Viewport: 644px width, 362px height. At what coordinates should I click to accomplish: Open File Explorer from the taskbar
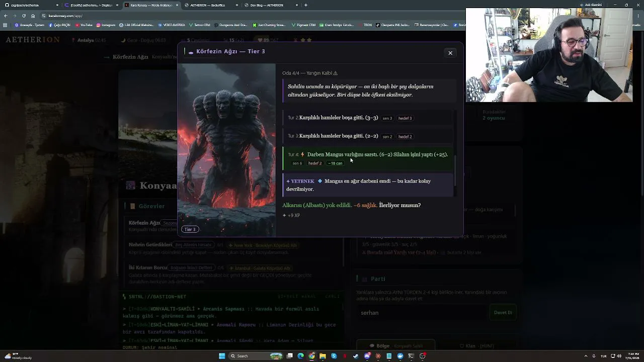click(x=323, y=356)
